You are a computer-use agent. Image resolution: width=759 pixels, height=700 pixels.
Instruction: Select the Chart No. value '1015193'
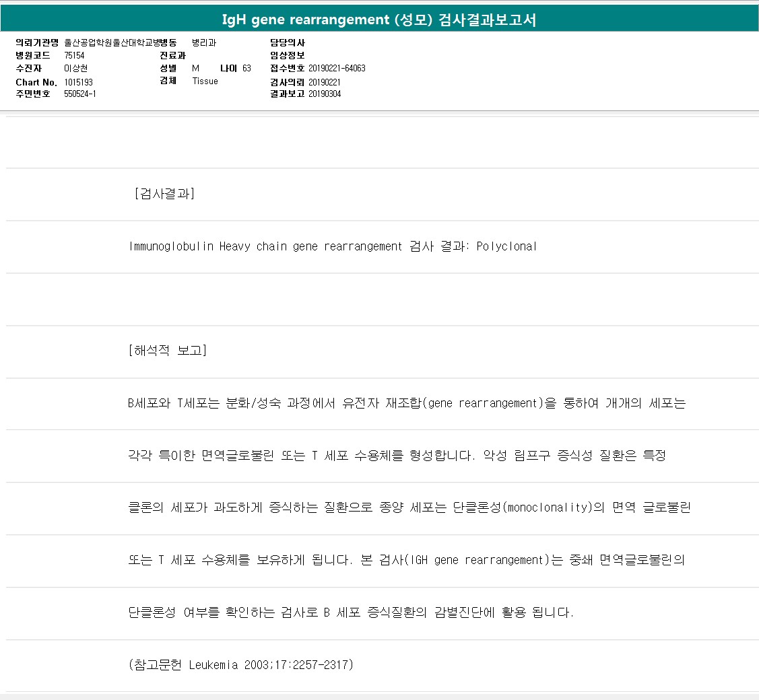(x=78, y=82)
